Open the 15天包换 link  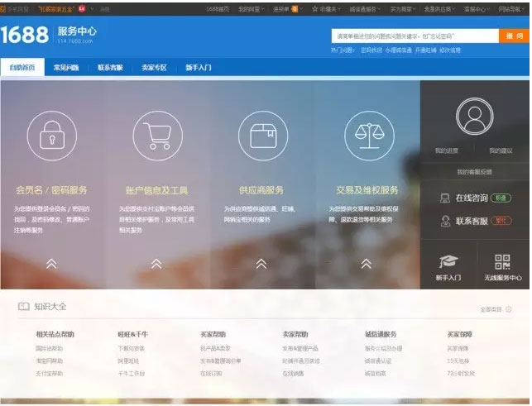click(x=458, y=361)
